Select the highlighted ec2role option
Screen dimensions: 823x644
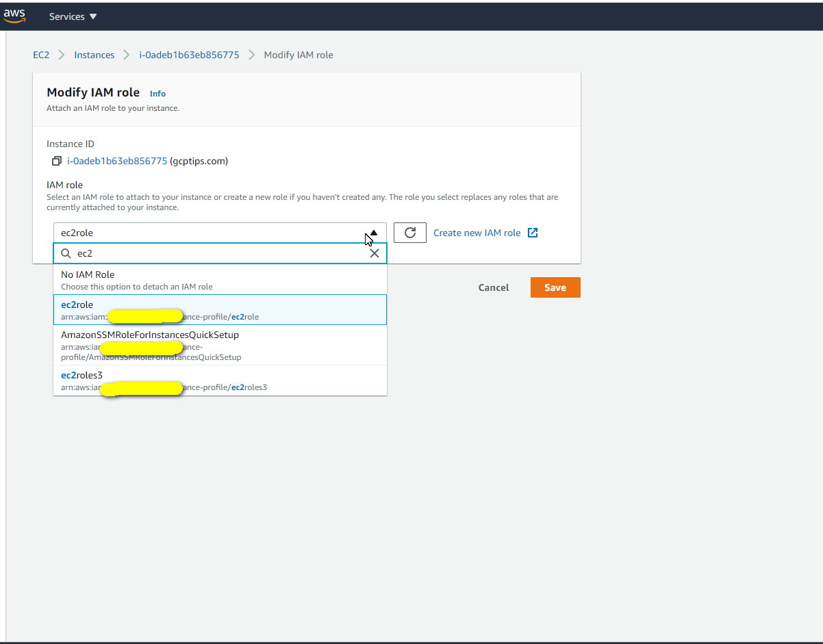pyautogui.click(x=219, y=309)
